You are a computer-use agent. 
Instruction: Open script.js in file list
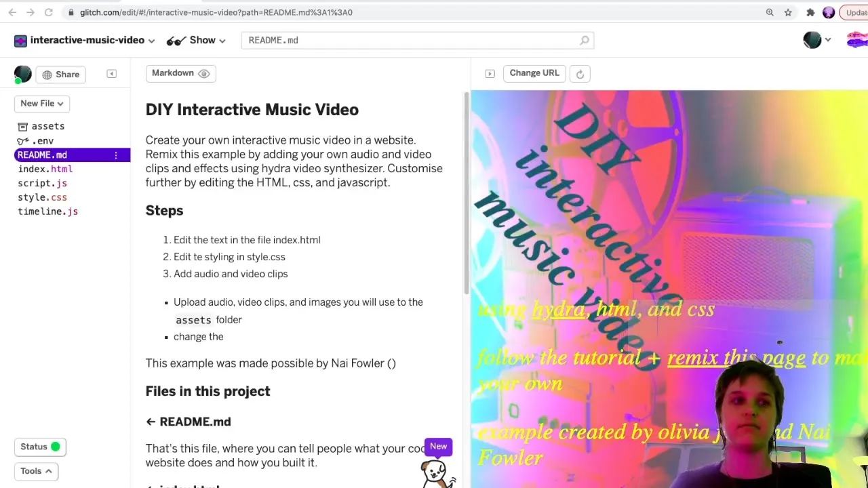[x=42, y=184]
